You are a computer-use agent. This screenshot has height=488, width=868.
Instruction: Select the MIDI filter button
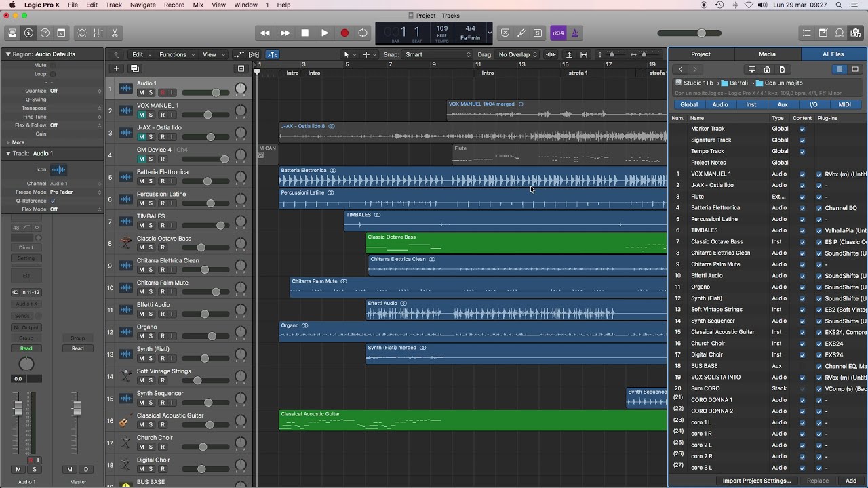(845, 104)
